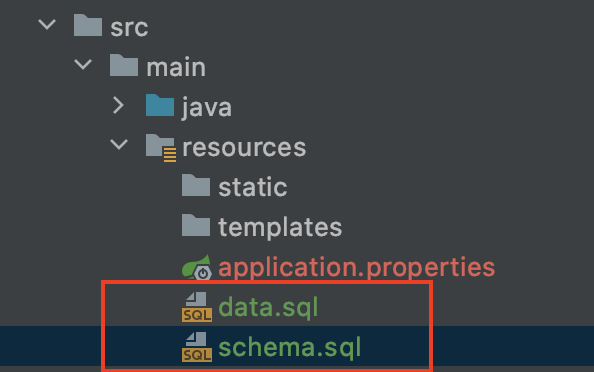This screenshot has height=372, width=594.
Task: Select the schema.sql file
Action: (x=290, y=347)
